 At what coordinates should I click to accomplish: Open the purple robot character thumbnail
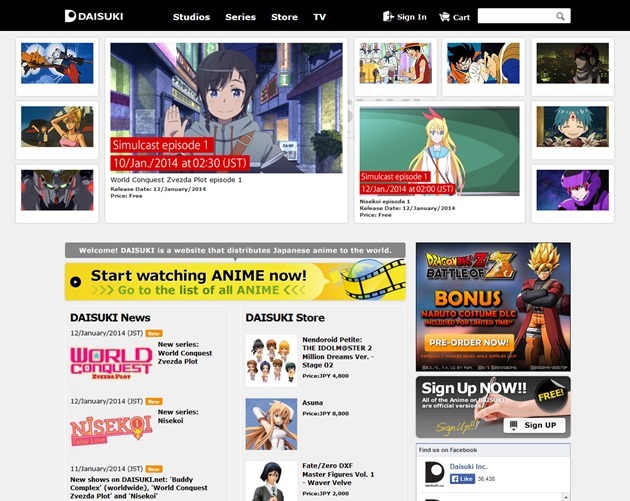[x=573, y=190]
